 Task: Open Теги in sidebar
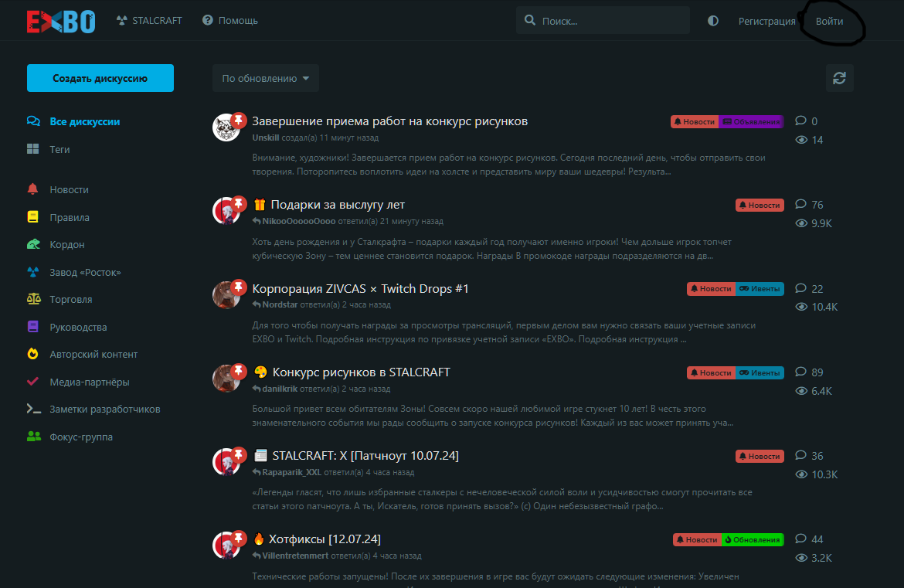click(59, 149)
